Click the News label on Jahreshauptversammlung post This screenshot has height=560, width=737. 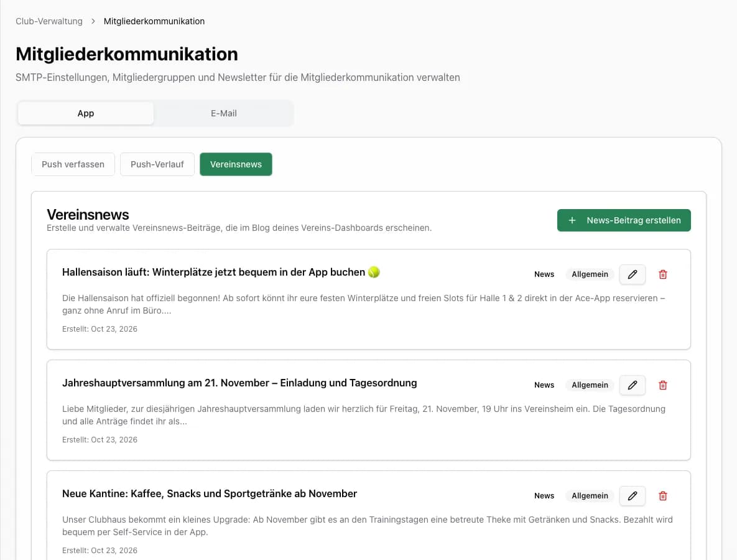click(x=544, y=385)
